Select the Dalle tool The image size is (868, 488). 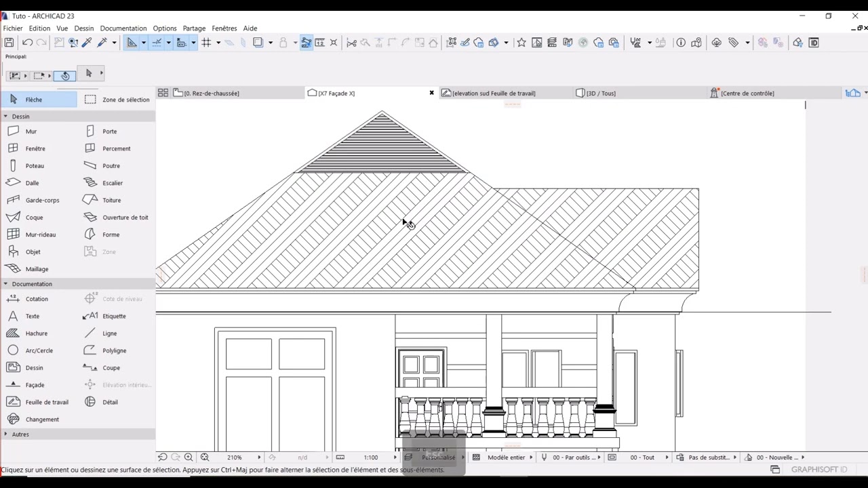pyautogui.click(x=39, y=183)
